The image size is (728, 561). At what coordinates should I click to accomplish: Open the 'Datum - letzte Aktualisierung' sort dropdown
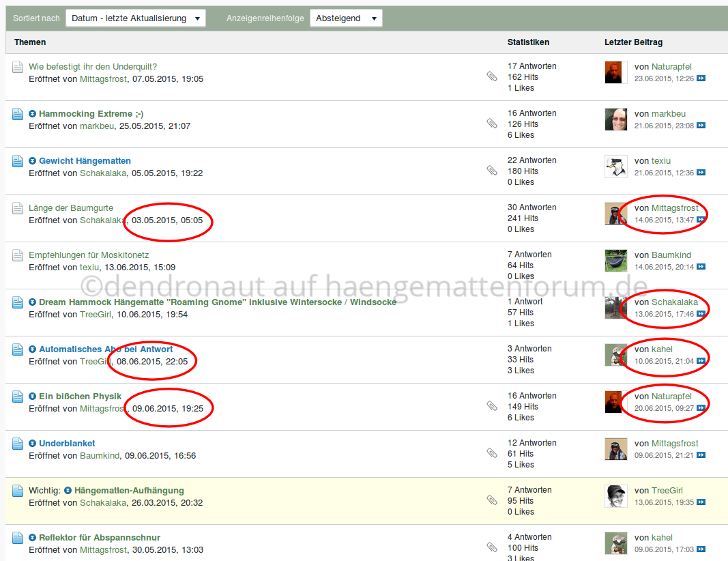[135, 18]
